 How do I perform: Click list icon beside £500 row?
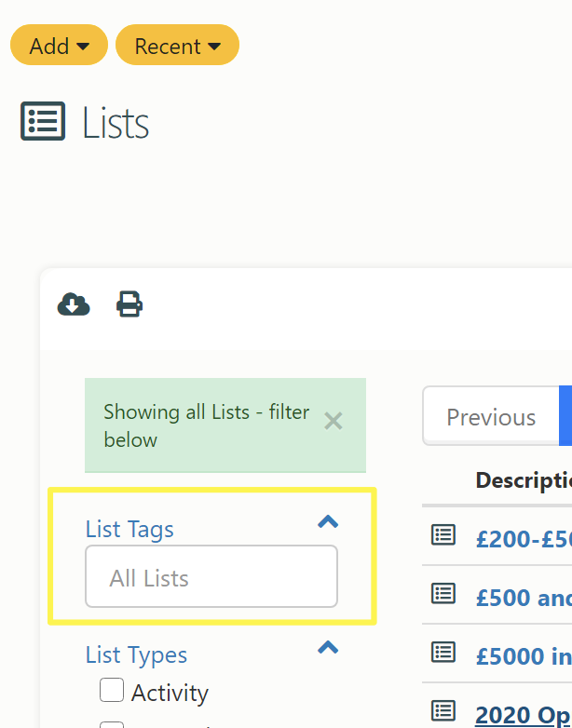tap(443, 593)
